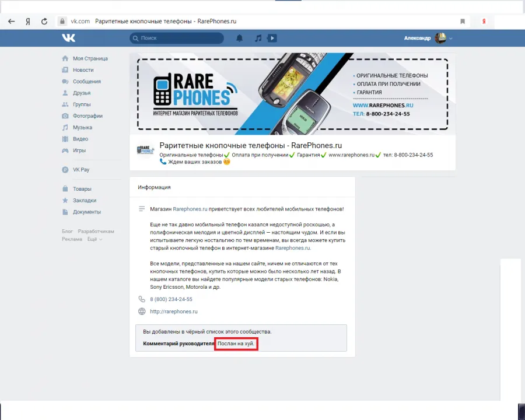The width and height of the screenshot is (525, 420).
Task: Click the star icon next to Закладки
Action: [65, 200]
